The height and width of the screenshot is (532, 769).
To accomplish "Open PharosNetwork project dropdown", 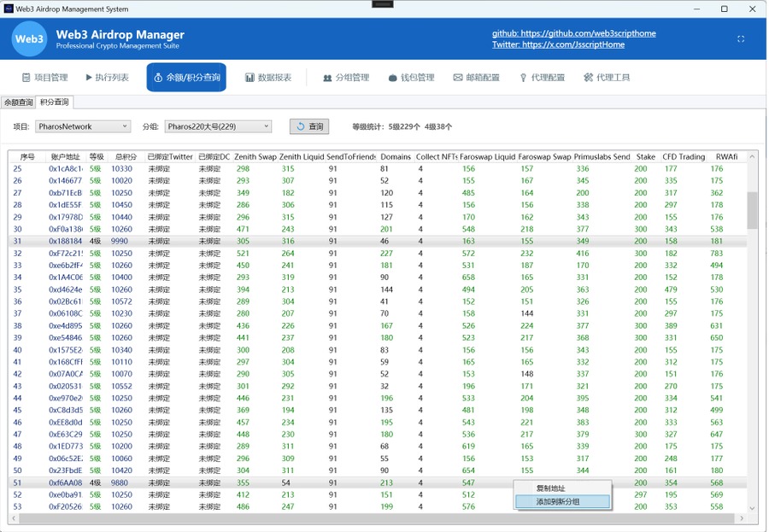I will click(x=83, y=126).
